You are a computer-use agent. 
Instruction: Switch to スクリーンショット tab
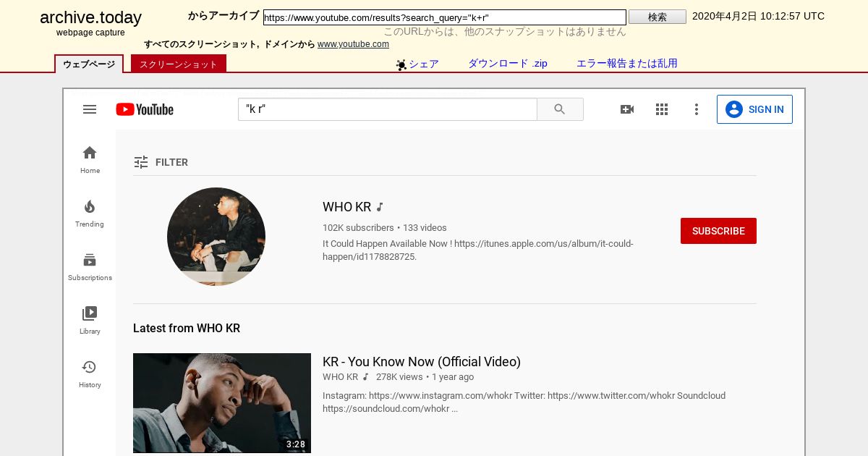(179, 64)
